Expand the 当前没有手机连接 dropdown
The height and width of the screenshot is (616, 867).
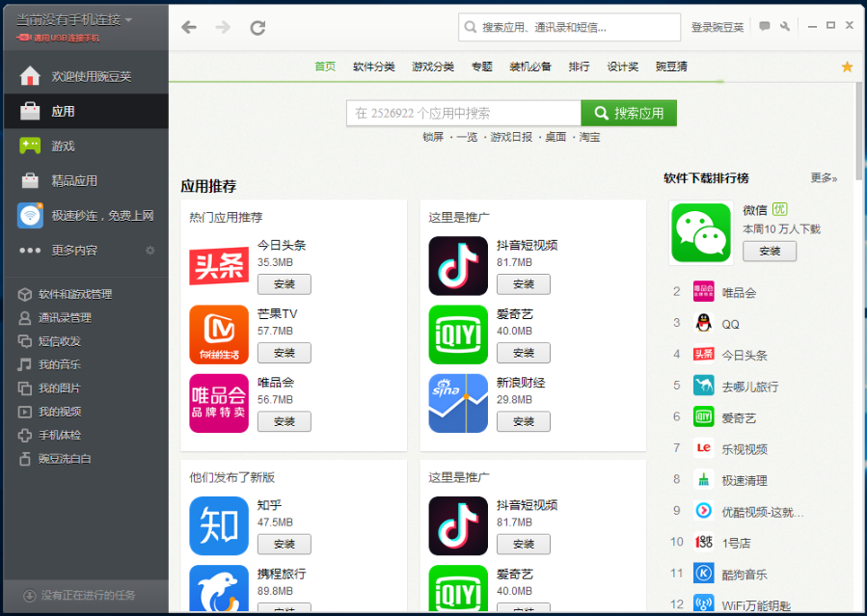(74, 20)
